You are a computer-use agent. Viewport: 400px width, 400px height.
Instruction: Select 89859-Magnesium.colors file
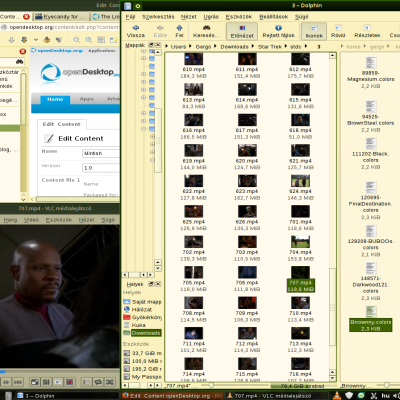(x=371, y=72)
